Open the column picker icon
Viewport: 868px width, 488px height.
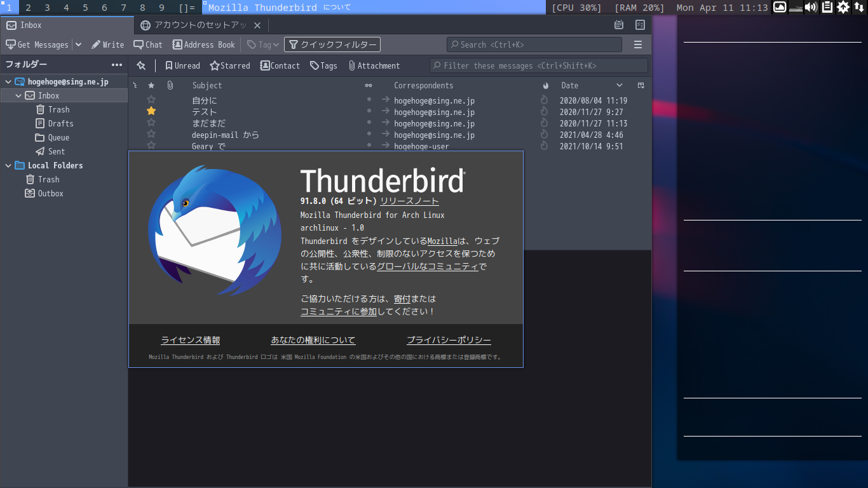coord(641,85)
